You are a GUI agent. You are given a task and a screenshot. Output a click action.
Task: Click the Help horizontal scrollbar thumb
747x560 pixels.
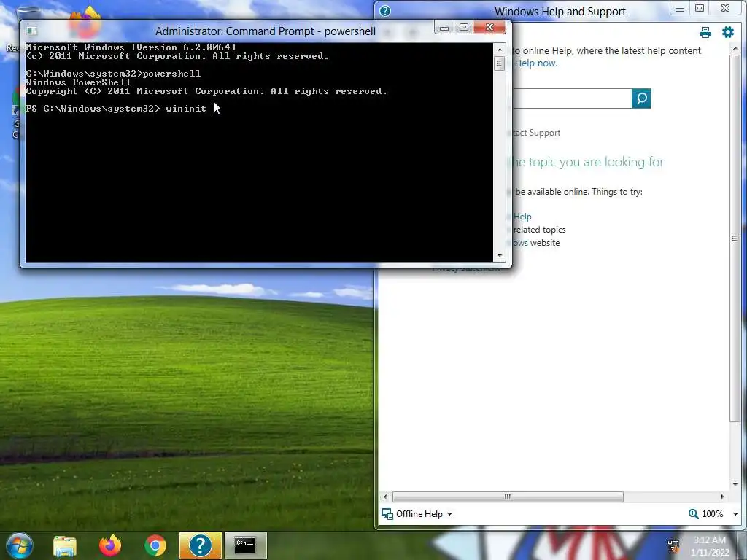click(508, 497)
